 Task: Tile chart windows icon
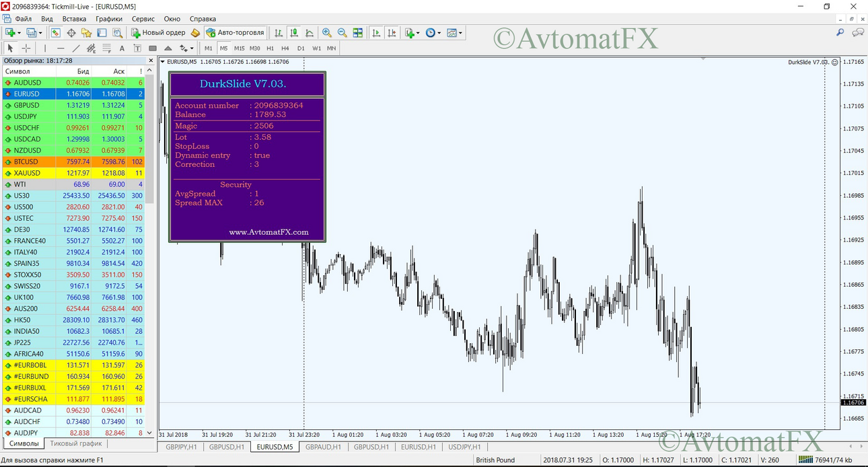[x=358, y=32]
